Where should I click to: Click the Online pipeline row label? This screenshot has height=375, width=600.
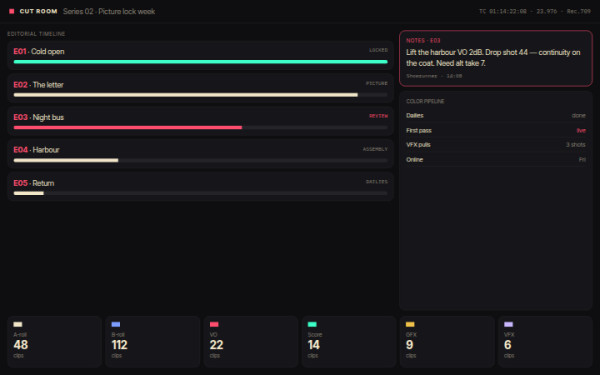[x=414, y=160]
